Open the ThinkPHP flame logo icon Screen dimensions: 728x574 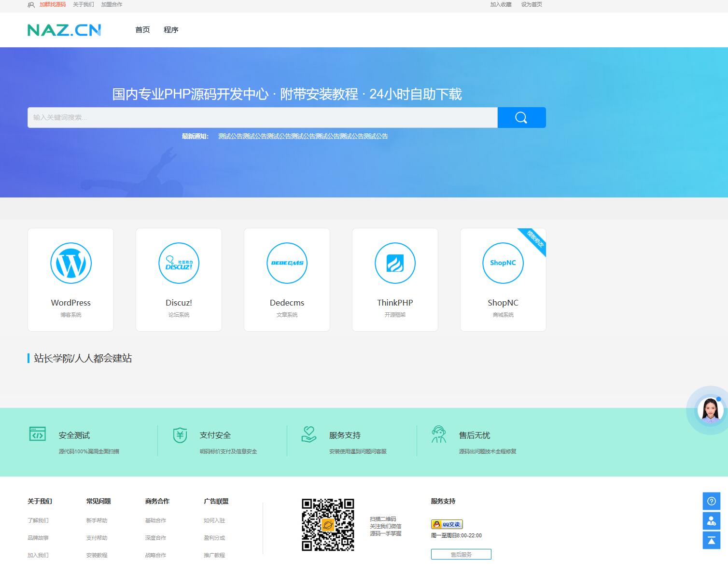coord(395,263)
